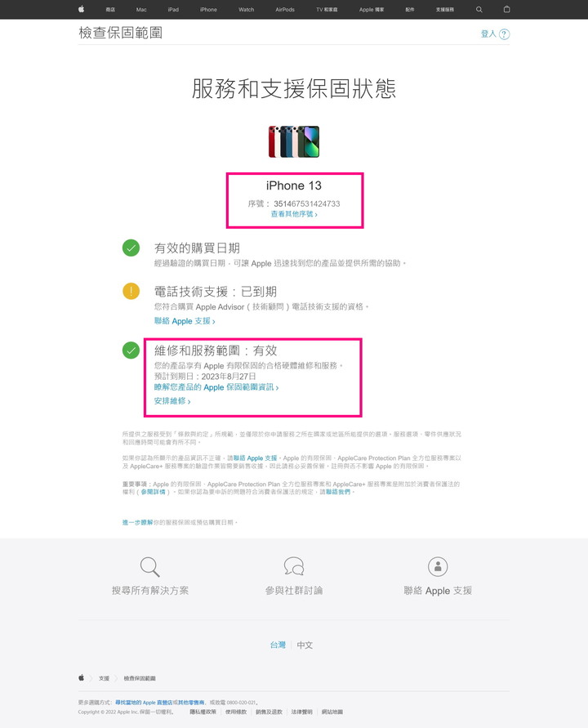588x728 pixels.
Task: Click 聯絡 Apple 支援 link under phone support
Action: 185,321
